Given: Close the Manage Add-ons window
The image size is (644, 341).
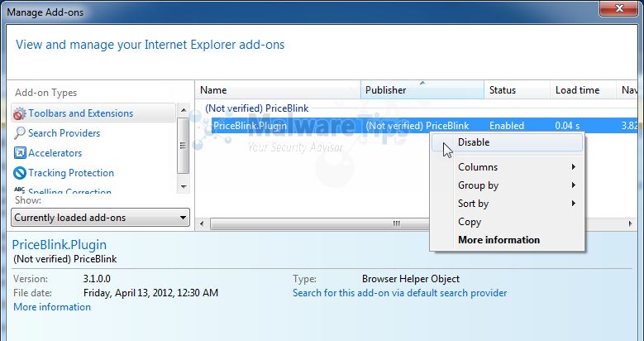Looking at the screenshot, I should [618, 8].
